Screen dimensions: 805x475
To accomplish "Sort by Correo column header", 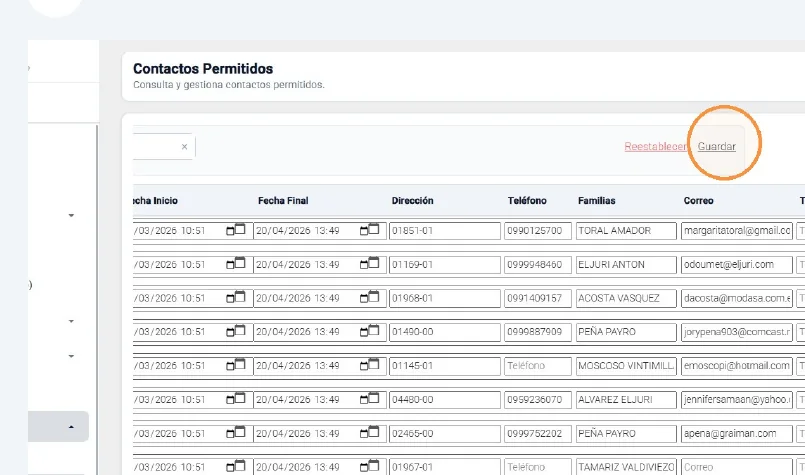I will pos(698,201).
